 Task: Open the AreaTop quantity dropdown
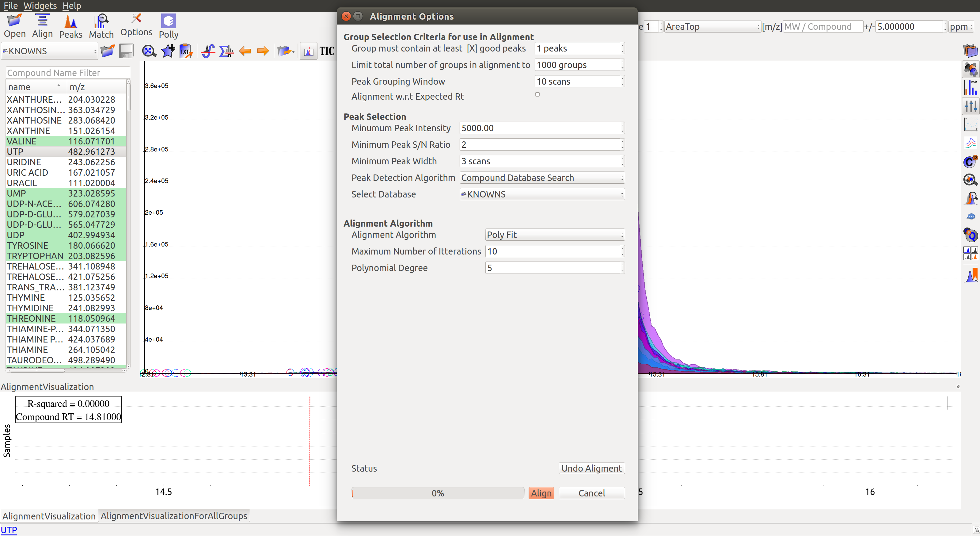pos(712,27)
